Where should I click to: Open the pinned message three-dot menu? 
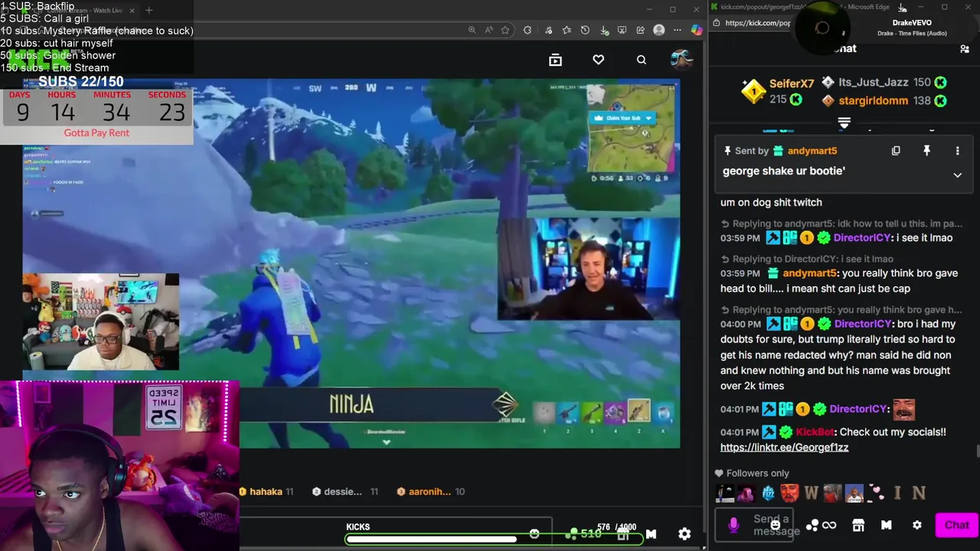(957, 151)
